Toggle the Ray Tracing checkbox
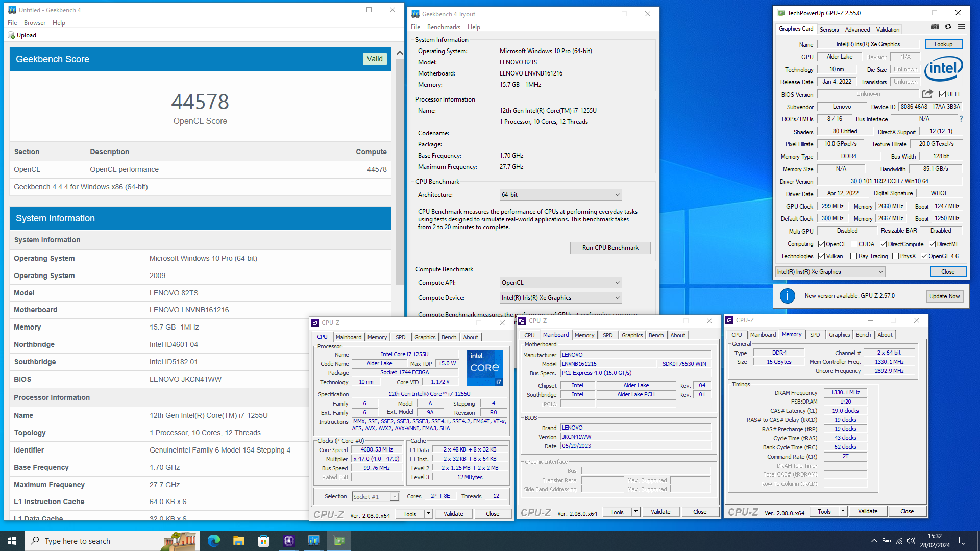 (x=853, y=256)
